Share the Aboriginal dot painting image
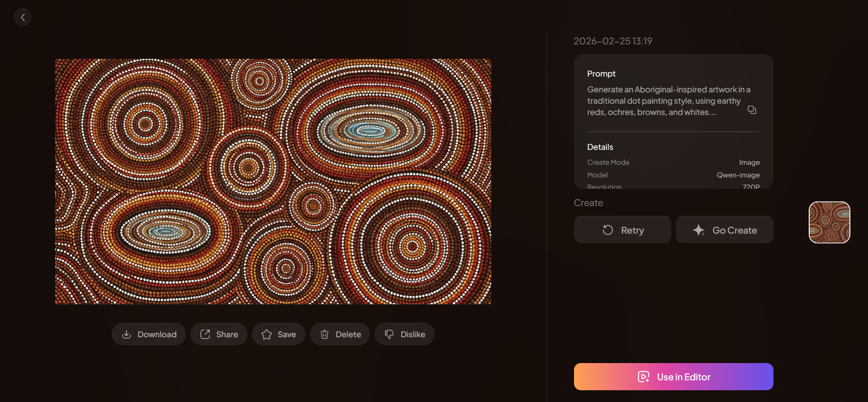Screen dimensions: 868x402 click(x=219, y=334)
